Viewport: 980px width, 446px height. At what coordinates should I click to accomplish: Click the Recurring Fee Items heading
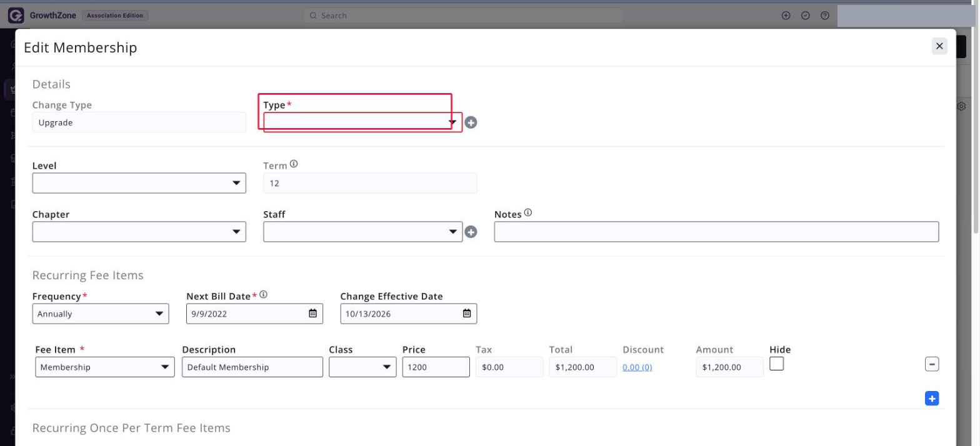point(87,275)
